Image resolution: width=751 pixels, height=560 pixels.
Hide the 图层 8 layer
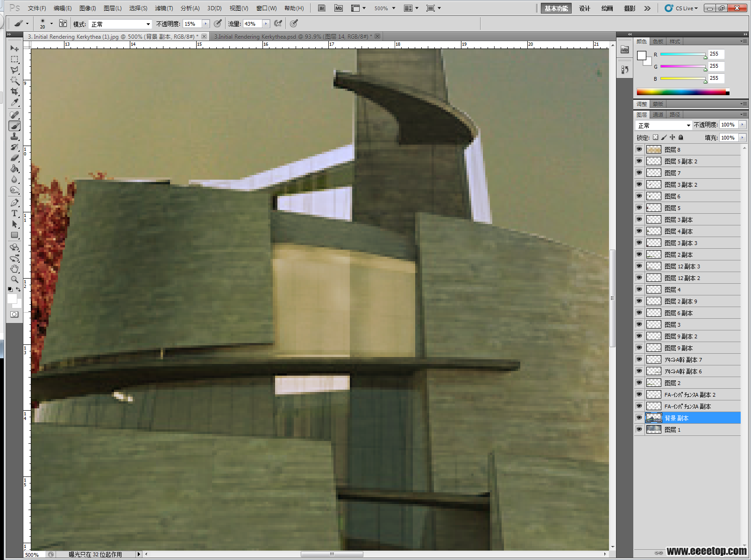pyautogui.click(x=639, y=149)
